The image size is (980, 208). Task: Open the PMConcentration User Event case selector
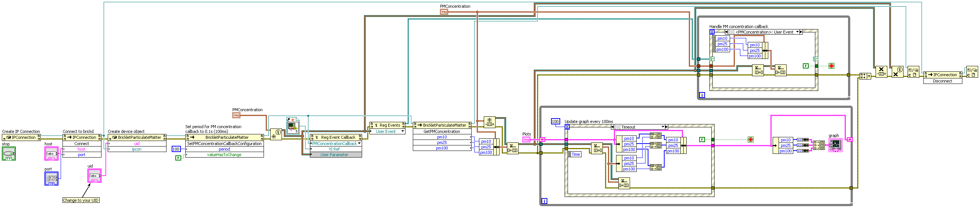pyautogui.click(x=797, y=32)
